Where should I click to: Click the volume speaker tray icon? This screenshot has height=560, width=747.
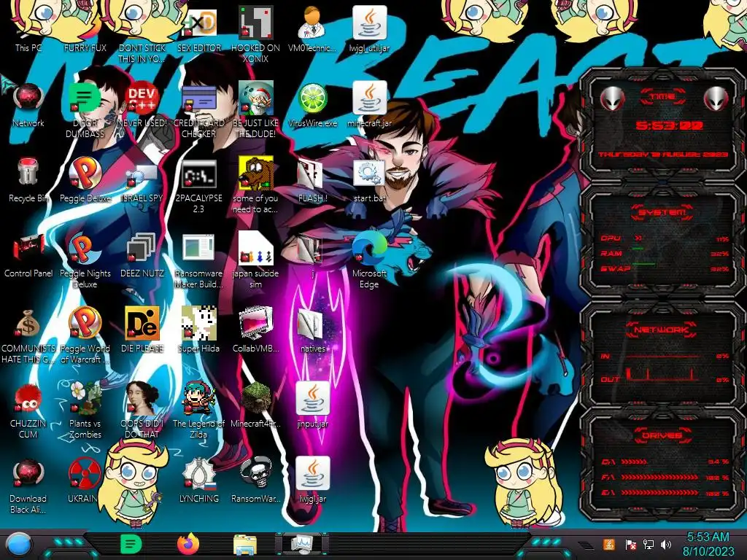click(667, 545)
